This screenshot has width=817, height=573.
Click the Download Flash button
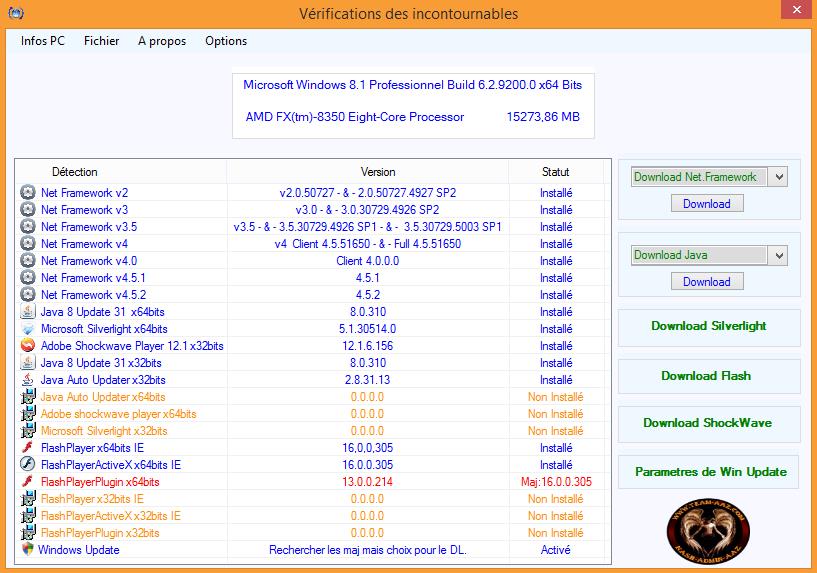click(x=709, y=376)
